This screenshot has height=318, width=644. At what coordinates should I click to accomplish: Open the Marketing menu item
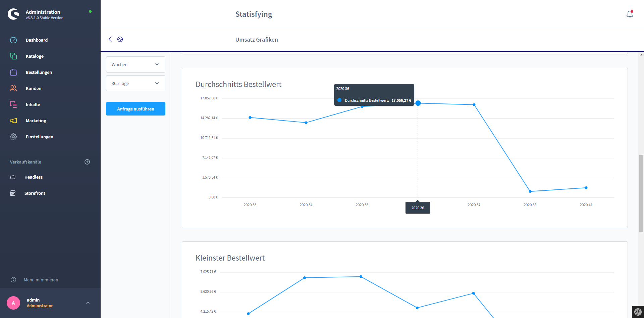point(36,121)
